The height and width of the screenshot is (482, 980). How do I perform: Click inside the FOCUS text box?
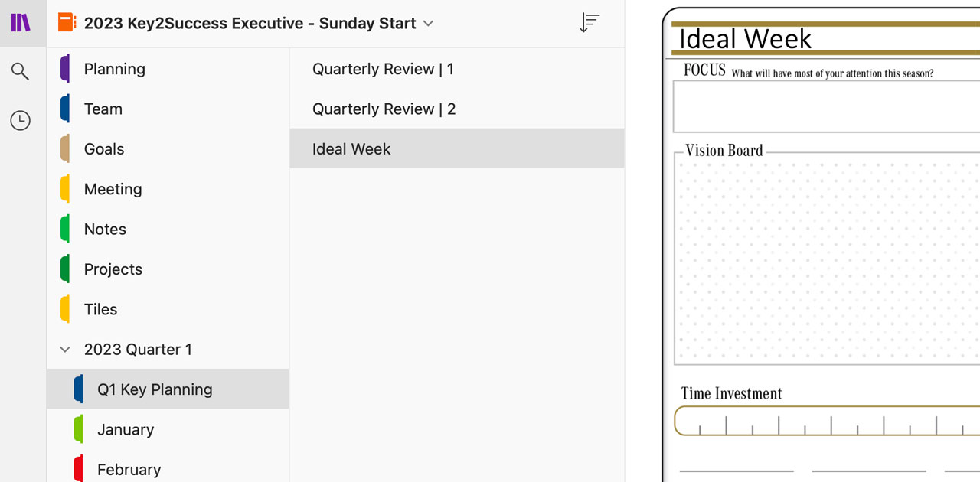pyautogui.click(x=826, y=106)
